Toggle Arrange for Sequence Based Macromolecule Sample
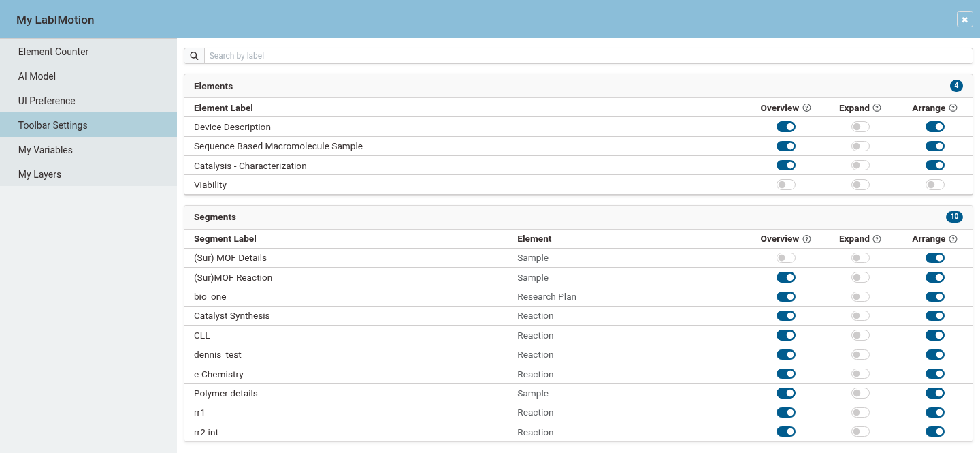The width and height of the screenshot is (980, 453). (935, 146)
